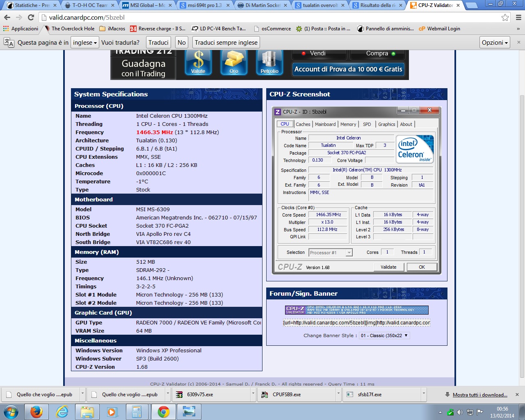
Task: Switch to the Statistiche browser tab
Action: (x=32, y=5)
